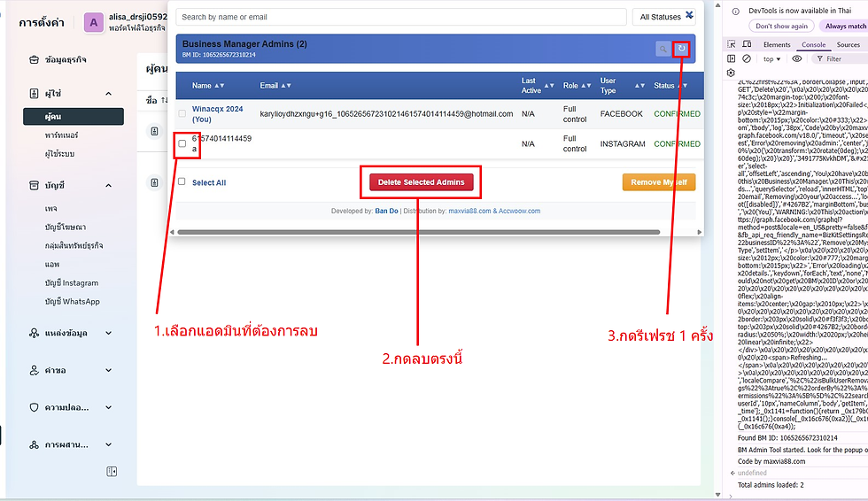Select the DevTools inspect element icon

click(x=732, y=44)
